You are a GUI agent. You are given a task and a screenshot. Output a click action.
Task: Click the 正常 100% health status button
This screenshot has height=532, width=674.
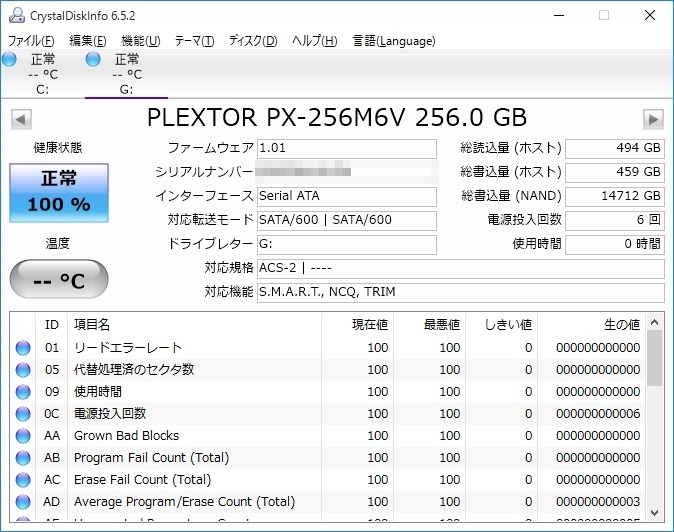pos(58,193)
